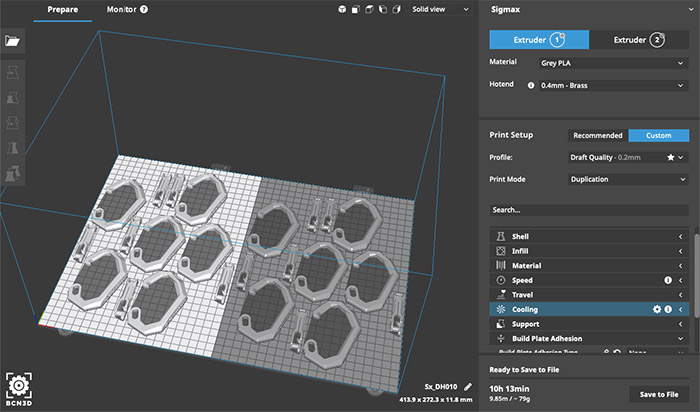The height and width of the screenshot is (412, 700).
Task: Click the 9.85m / ~ 79g material usage text
Action: pyautogui.click(x=510, y=399)
